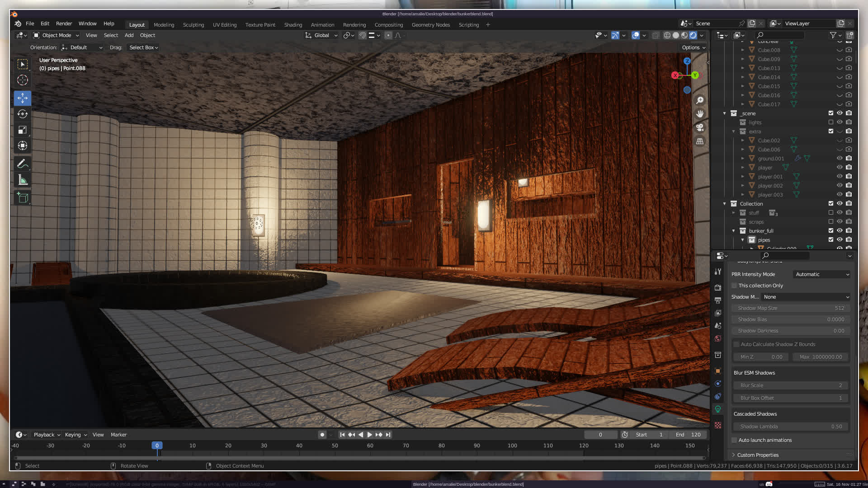
Task: Open the Render menu
Action: coord(64,23)
